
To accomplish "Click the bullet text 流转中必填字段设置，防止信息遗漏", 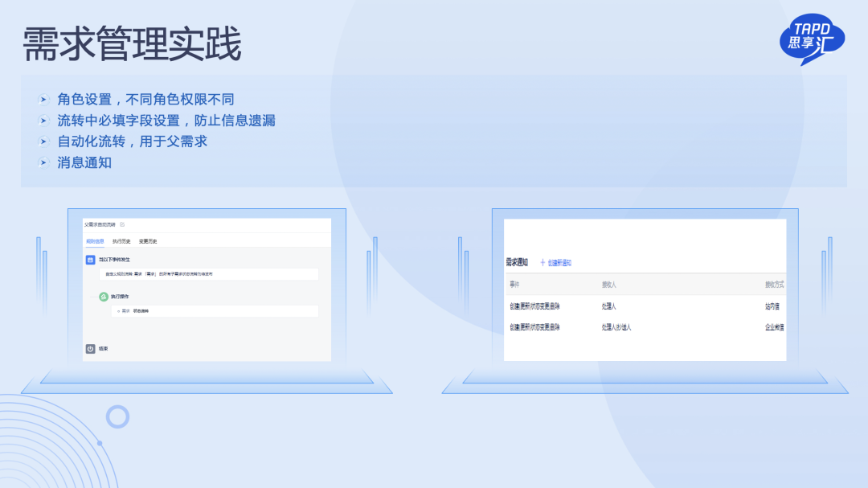I will [166, 121].
